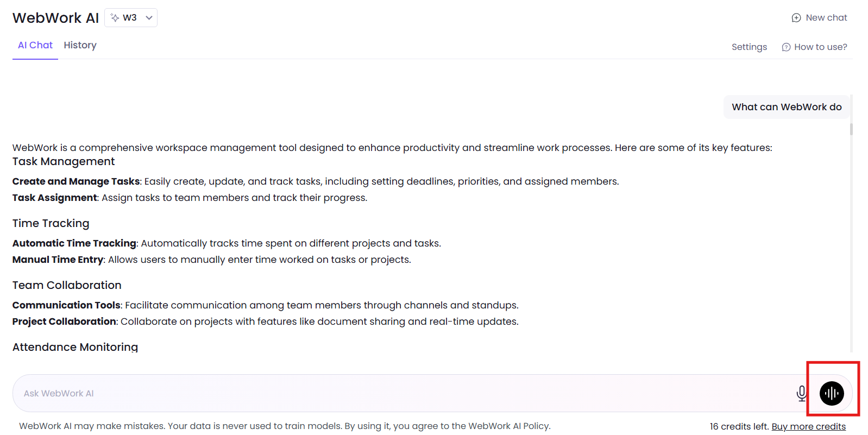Click the How to use question-mark icon

click(786, 47)
